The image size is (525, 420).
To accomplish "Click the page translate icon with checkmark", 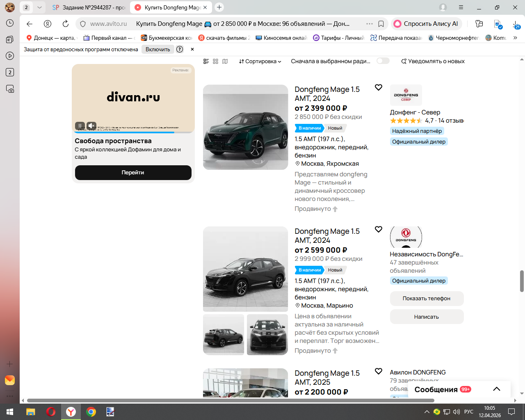I will 498,25.
